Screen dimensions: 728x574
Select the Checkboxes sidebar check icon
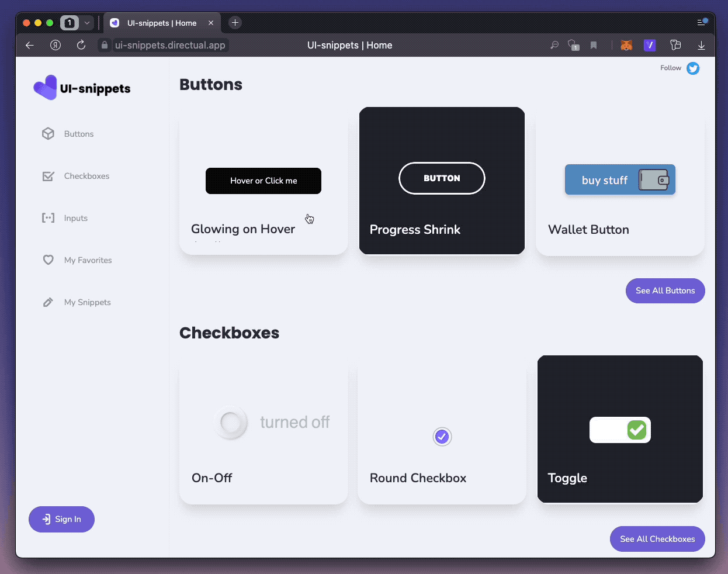click(x=48, y=176)
